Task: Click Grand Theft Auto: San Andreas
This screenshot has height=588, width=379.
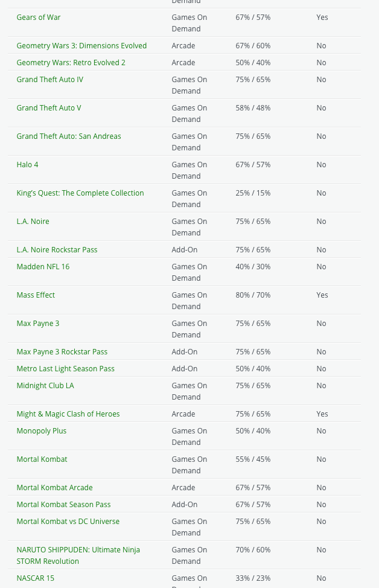Action: pyautogui.click(x=69, y=136)
